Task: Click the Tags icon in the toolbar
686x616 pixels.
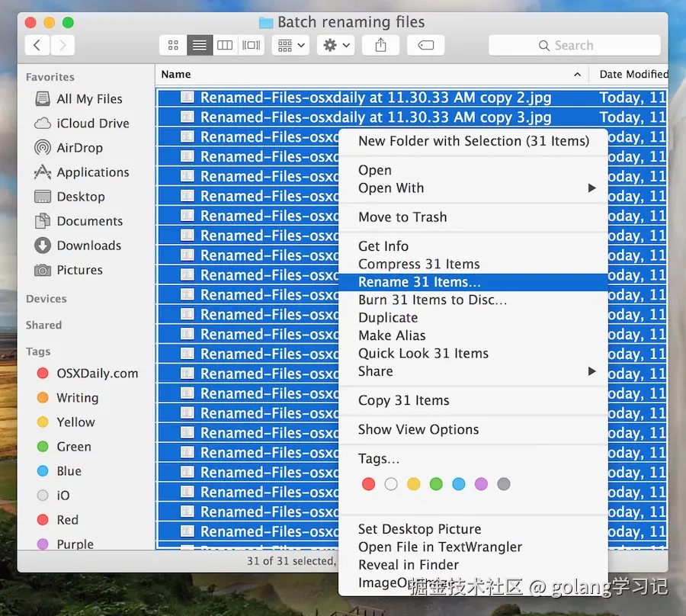Action: (x=425, y=45)
